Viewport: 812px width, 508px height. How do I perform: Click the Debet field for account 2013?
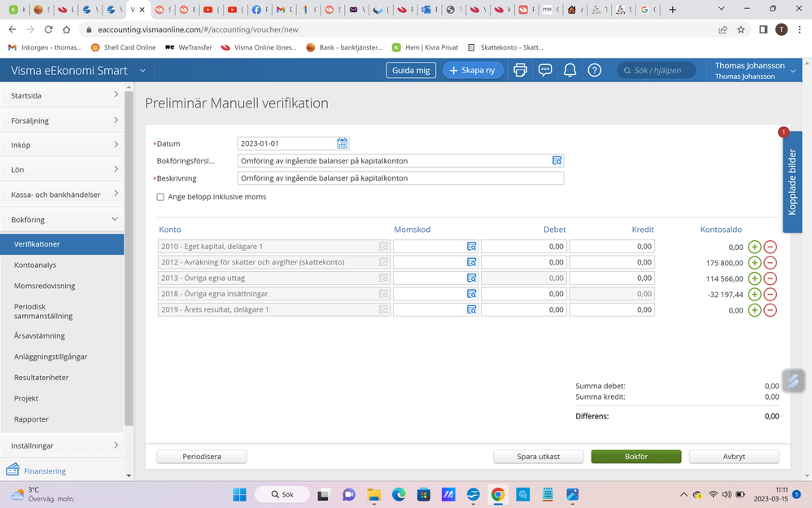[523, 278]
